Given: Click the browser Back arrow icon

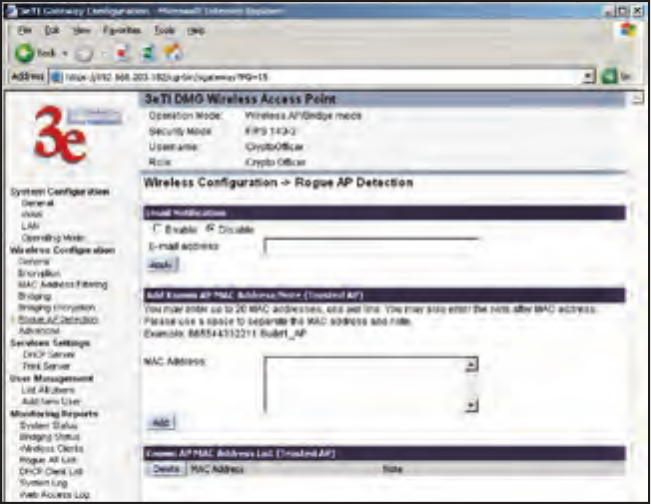Looking at the screenshot, I should point(24,53).
